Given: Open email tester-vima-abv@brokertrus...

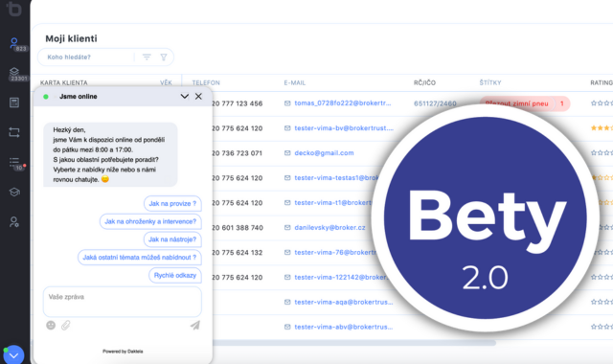Looking at the screenshot, I should pyautogui.click(x=344, y=327).
